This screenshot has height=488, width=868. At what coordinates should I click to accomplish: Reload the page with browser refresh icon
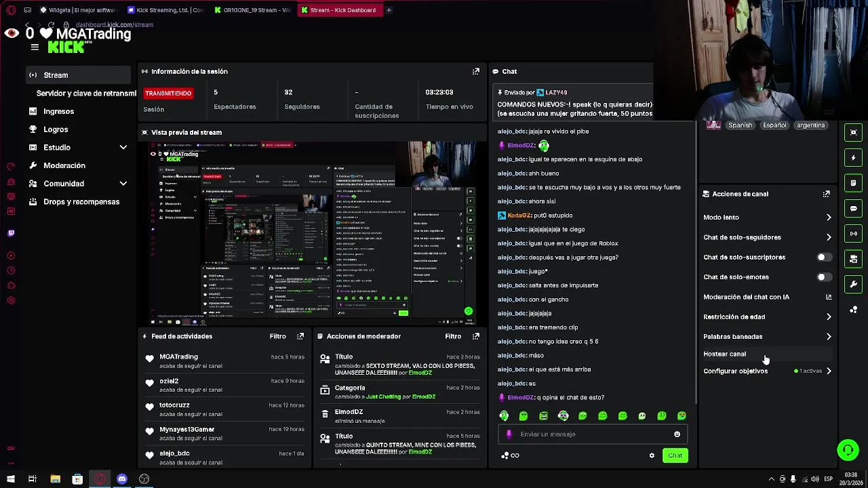(51, 25)
